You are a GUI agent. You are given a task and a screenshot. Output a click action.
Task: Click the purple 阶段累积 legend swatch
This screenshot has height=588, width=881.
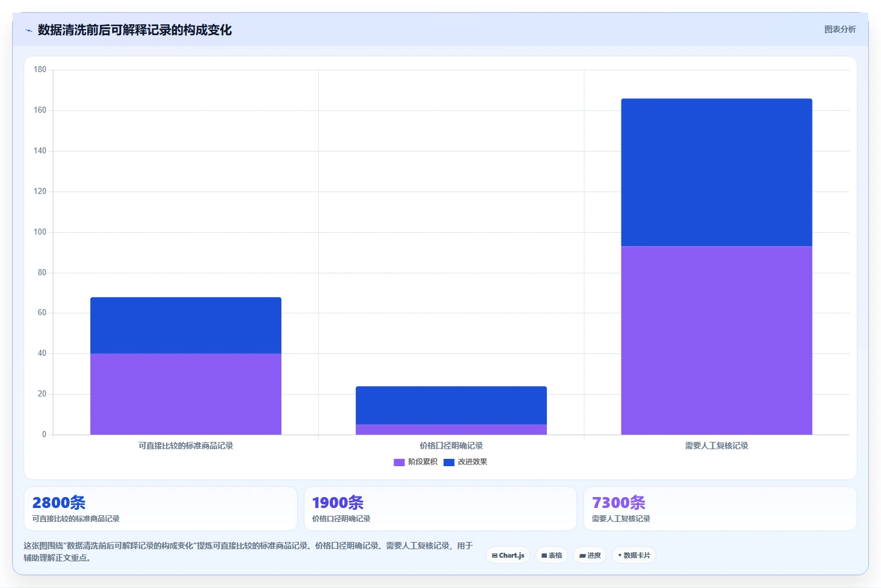(399, 463)
